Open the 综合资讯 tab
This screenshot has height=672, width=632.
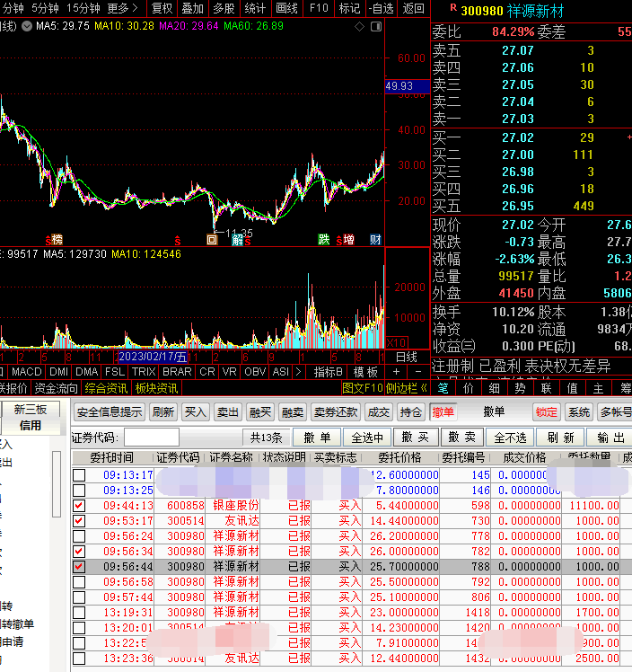point(106,388)
